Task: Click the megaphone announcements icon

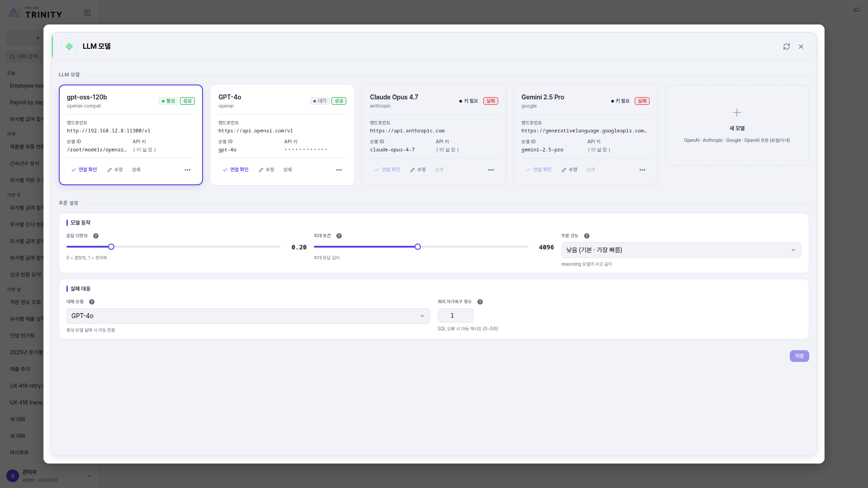Action: (x=857, y=9)
